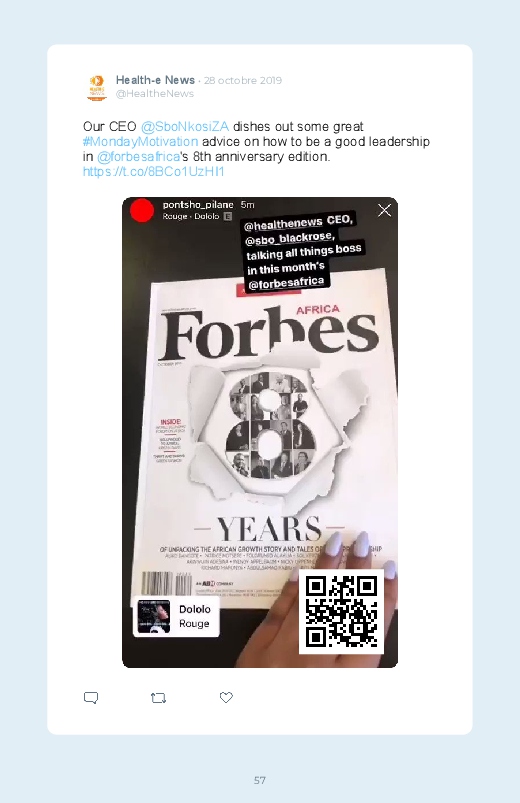Open the Dololo Rouge music sticker

[176, 617]
